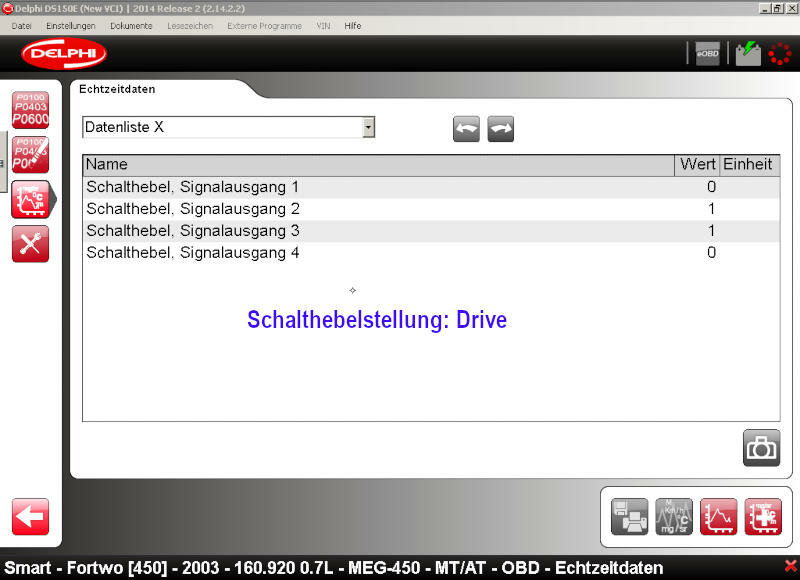Open the Datei menu

[21, 25]
